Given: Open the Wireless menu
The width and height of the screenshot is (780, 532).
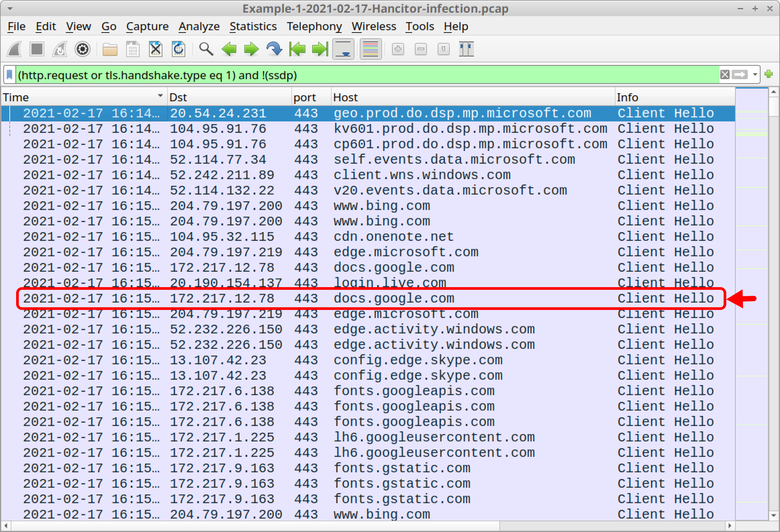Looking at the screenshot, I should pos(374,26).
